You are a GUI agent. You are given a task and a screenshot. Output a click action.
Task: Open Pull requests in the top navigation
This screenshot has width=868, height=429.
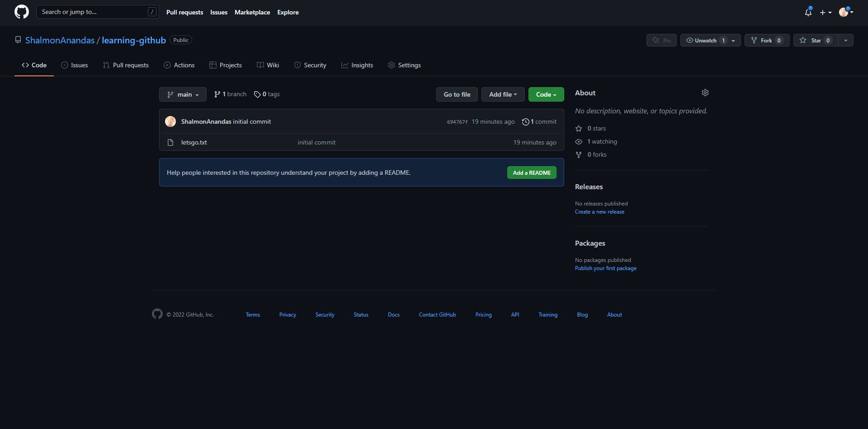[x=184, y=12]
